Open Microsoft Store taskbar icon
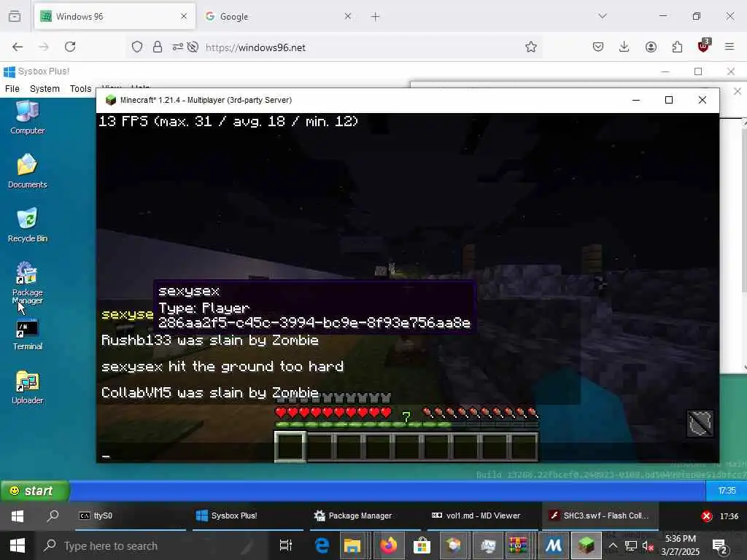Viewport: 747px width, 560px height. click(422, 545)
